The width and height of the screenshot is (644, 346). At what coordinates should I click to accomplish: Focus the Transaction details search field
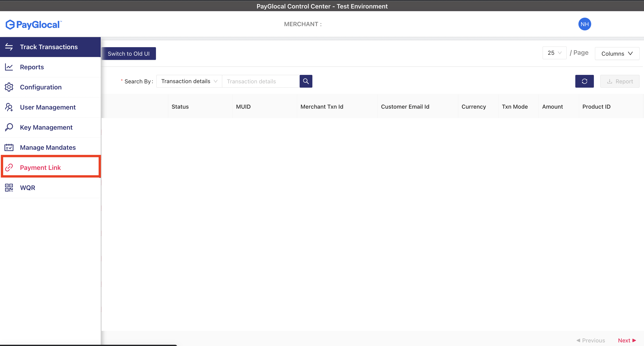[260, 81]
